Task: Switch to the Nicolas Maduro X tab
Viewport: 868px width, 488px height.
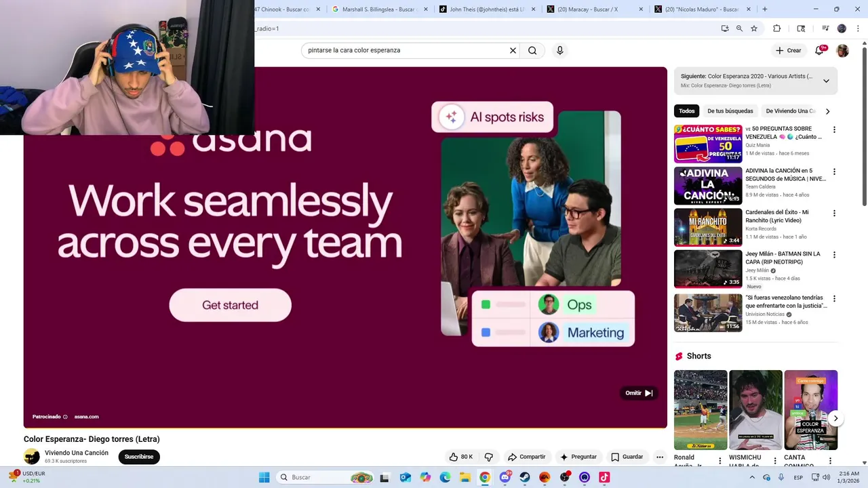Action: [703, 9]
